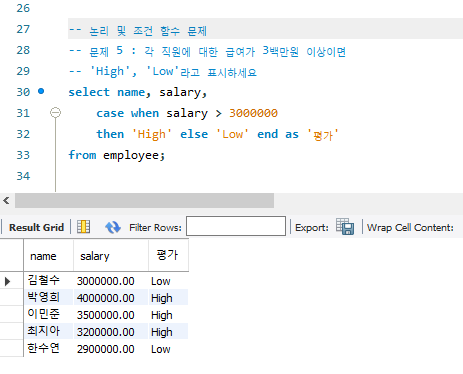This screenshot has width=463, height=374.
Task: Click line number 27 in the gutter
Action: point(23,29)
